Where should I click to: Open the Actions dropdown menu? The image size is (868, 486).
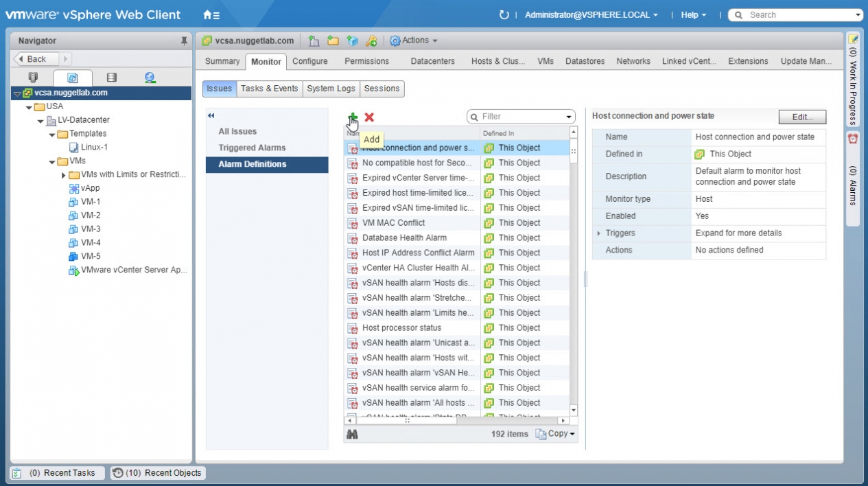(414, 40)
